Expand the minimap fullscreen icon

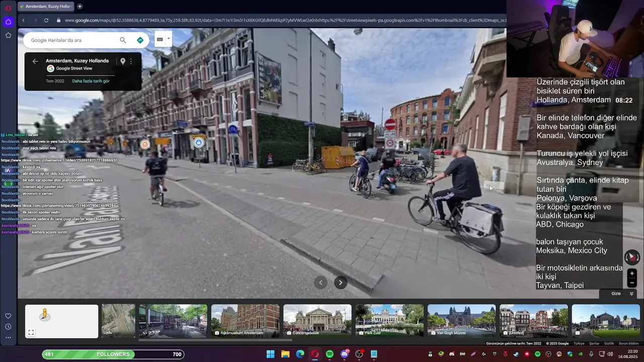pyautogui.click(x=31, y=332)
